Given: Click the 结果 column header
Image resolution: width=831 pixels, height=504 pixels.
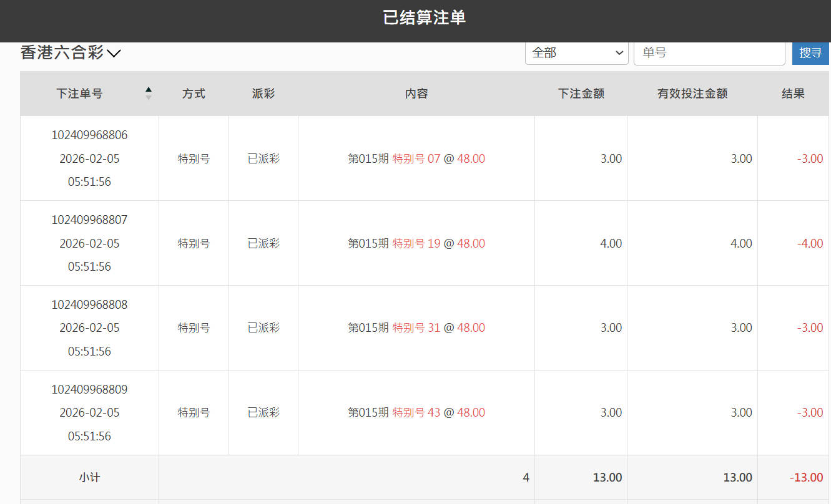Looking at the screenshot, I should click(793, 94).
